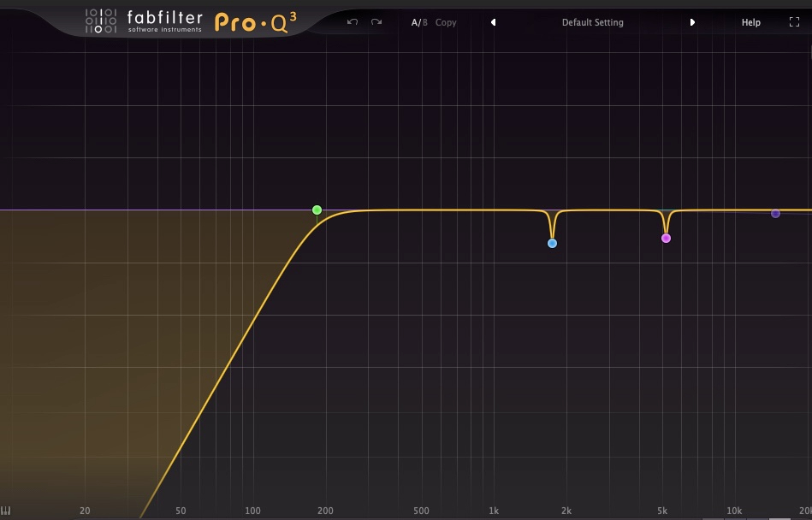This screenshot has width=812, height=520.
Task: Click the 2k frequency axis label
Action: pyautogui.click(x=566, y=511)
